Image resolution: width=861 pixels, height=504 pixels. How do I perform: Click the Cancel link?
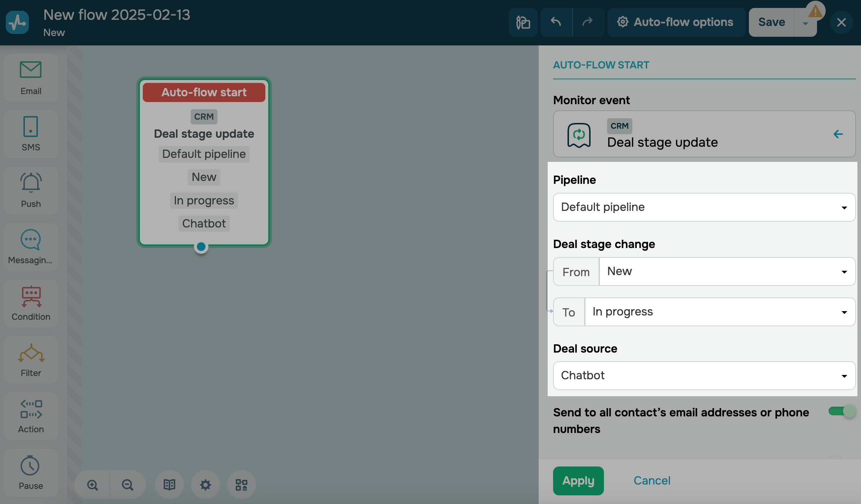pos(652,481)
